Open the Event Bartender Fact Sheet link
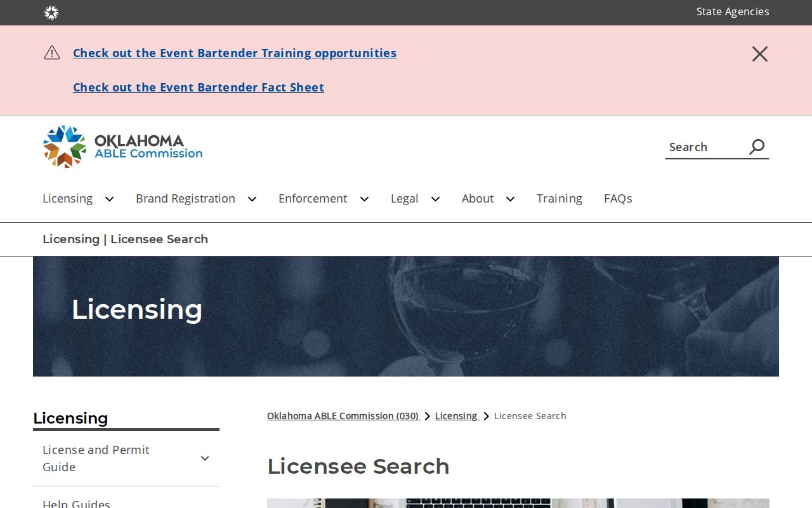 tap(199, 87)
